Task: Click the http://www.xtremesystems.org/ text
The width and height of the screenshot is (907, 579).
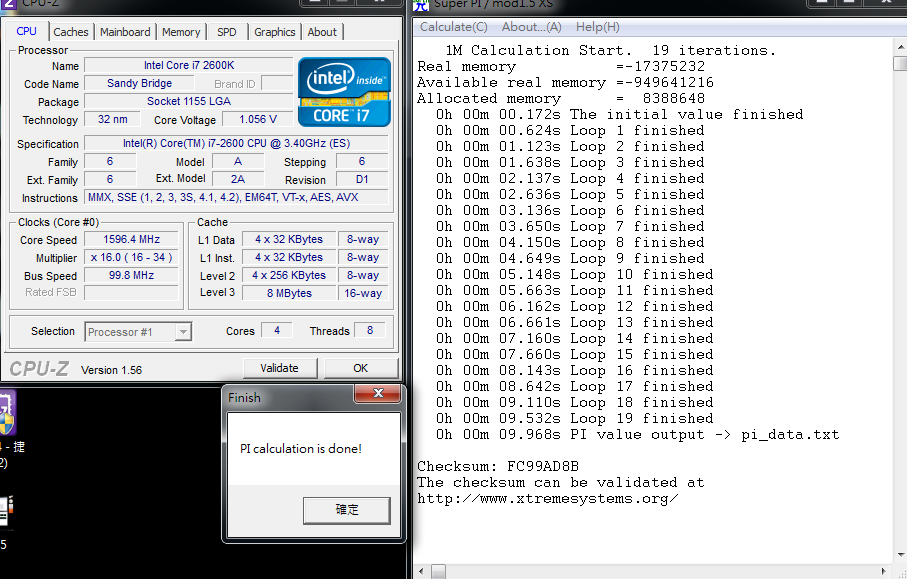Action: point(548,499)
